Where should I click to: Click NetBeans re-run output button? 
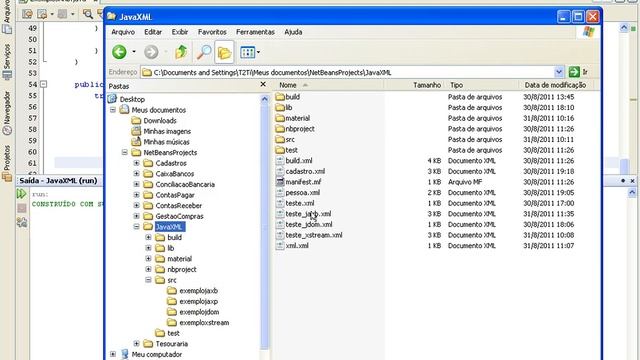22,194
